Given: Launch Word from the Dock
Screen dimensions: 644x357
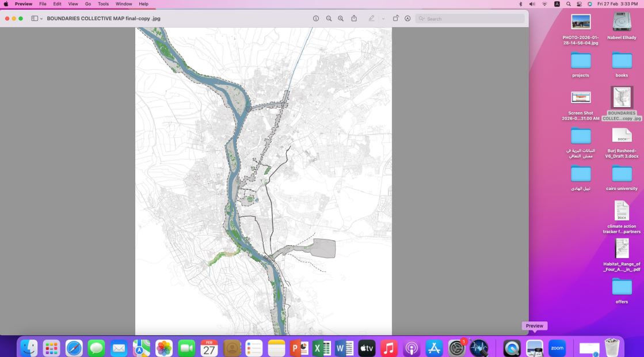Looking at the screenshot, I should tap(344, 348).
